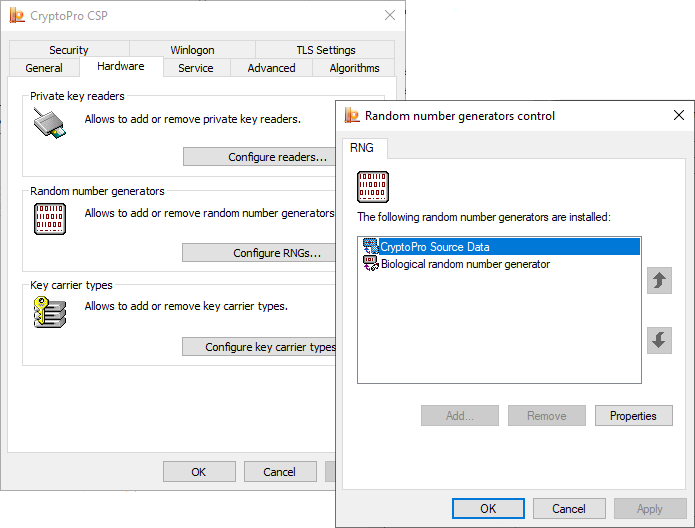Click the key carrier types icon

(x=50, y=312)
